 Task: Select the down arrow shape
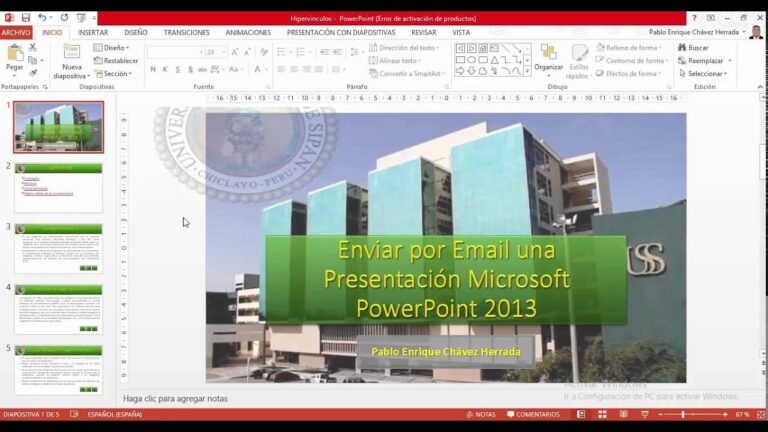point(471,71)
